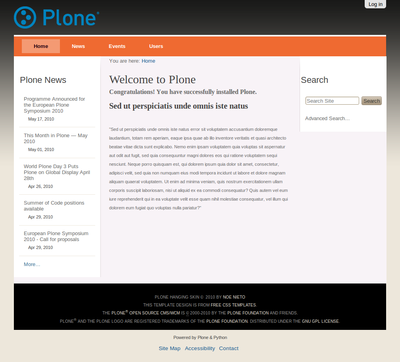Click the Search portlet heading
400x362 pixels.
tap(314, 80)
